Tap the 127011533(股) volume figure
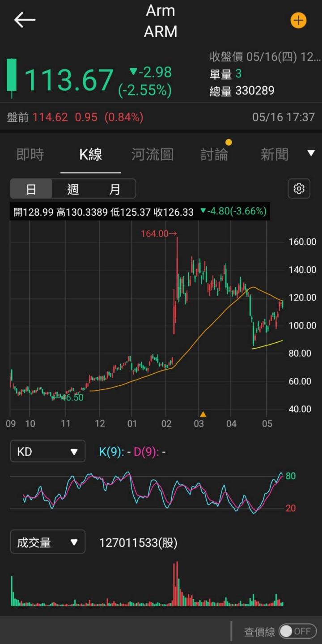This screenshot has height=644, width=322. (x=138, y=543)
